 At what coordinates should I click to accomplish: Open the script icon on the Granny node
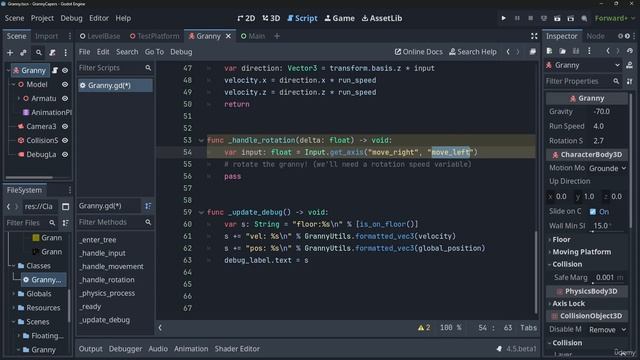coord(55,70)
